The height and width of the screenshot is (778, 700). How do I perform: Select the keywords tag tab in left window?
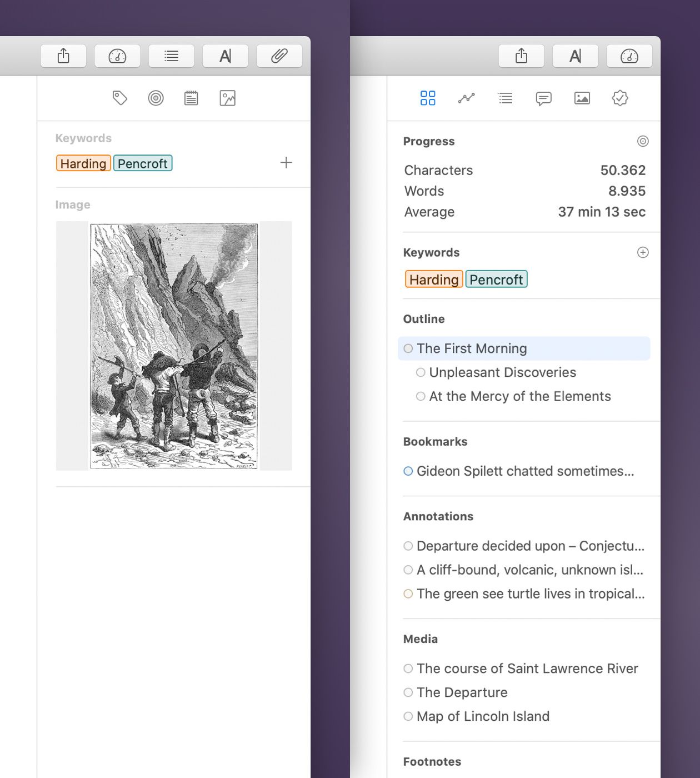119,98
